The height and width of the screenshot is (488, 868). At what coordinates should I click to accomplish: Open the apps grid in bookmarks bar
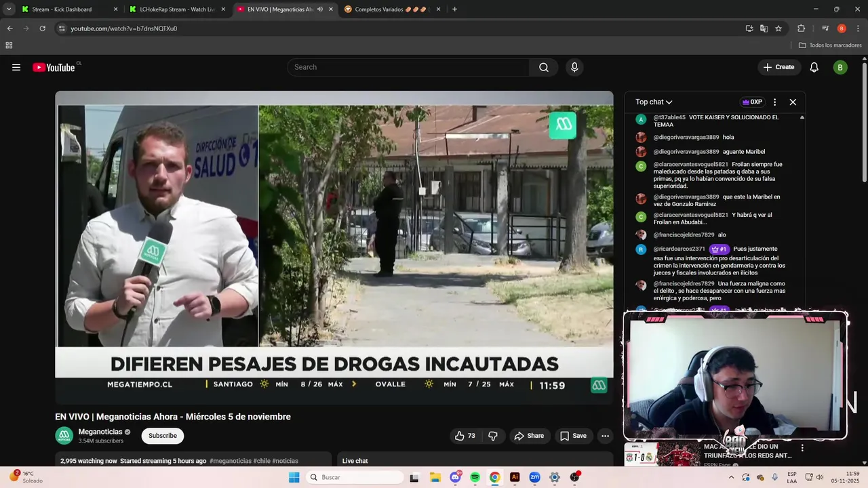point(9,45)
